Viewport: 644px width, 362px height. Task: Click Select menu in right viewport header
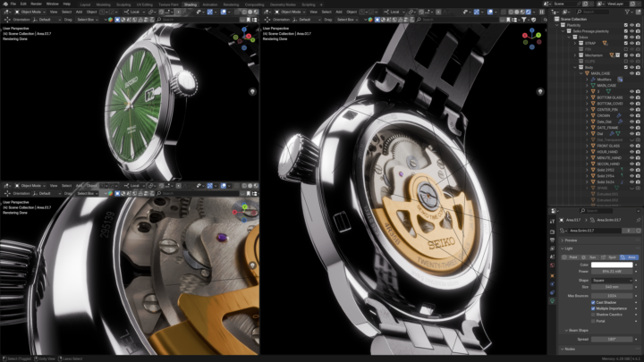[x=326, y=12]
